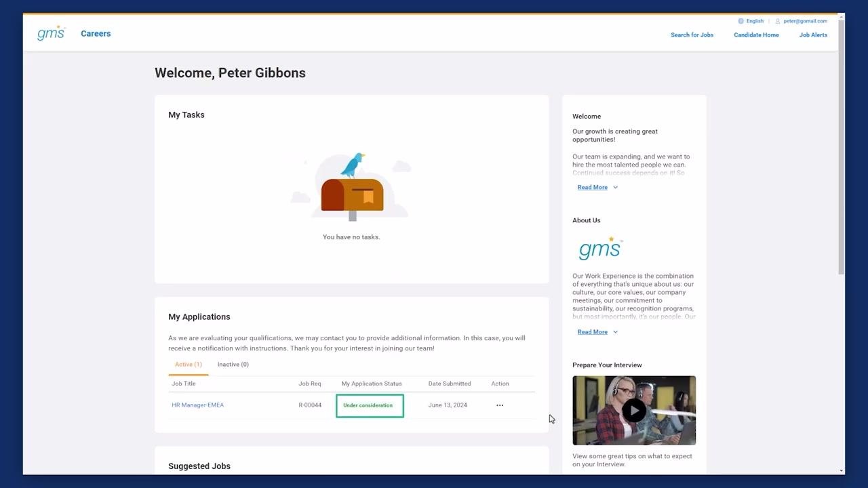
Task: Click the Suggested Jobs heading
Action: coord(199,466)
